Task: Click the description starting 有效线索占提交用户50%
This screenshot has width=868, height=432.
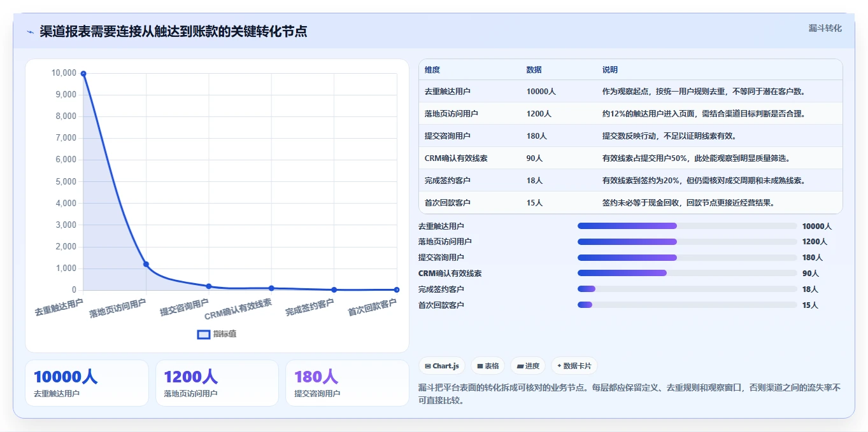Action: click(x=696, y=158)
